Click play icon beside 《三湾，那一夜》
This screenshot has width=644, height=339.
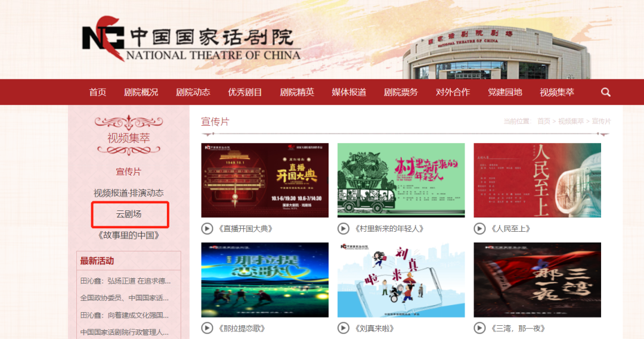[479, 328]
